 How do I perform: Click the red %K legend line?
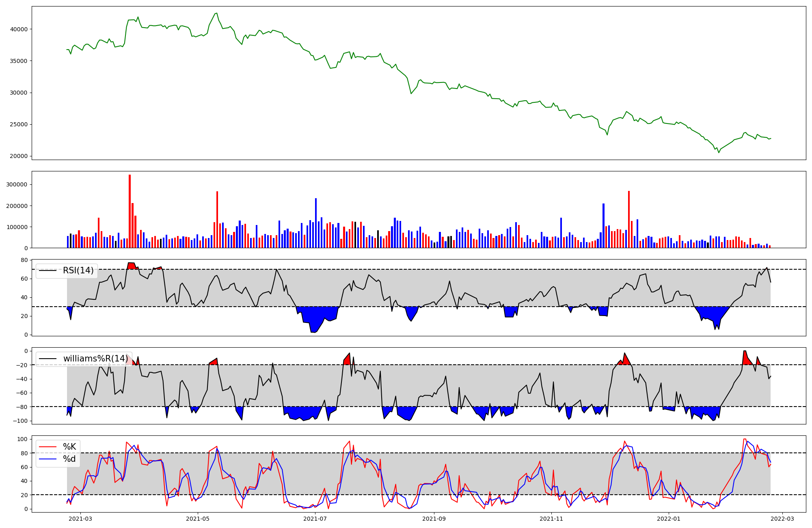48,447
